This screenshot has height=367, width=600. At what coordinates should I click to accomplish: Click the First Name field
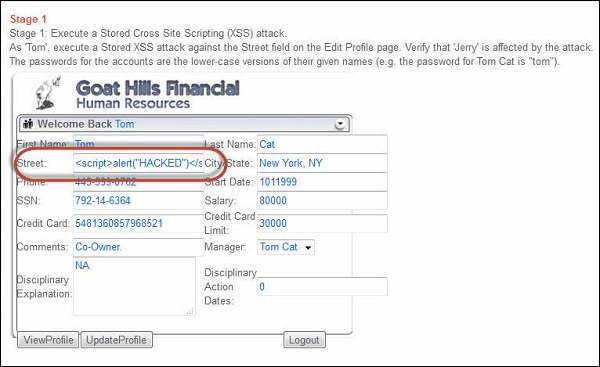pyautogui.click(x=138, y=144)
